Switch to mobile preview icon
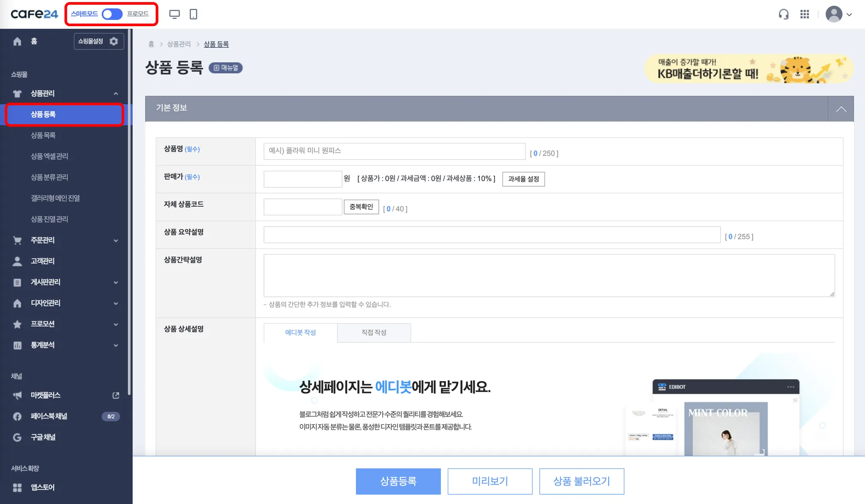865x504 pixels. point(193,14)
